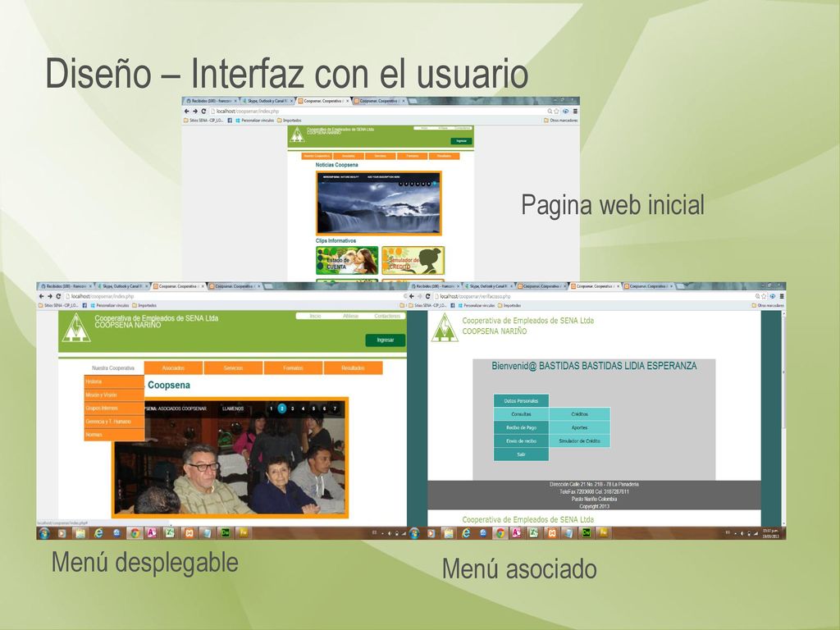Viewport: 840px width, 630px height.
Task: Open Gerencia y T. Humano menu entry
Action: (x=114, y=422)
